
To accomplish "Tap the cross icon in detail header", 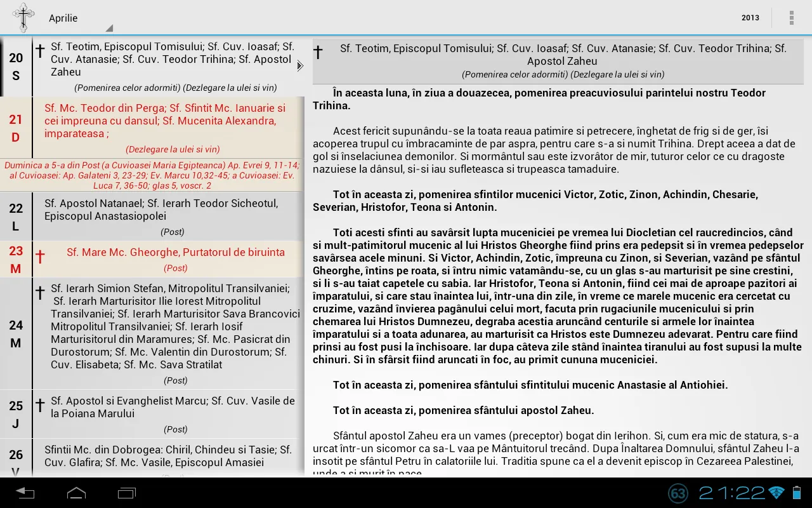I will coord(318,52).
